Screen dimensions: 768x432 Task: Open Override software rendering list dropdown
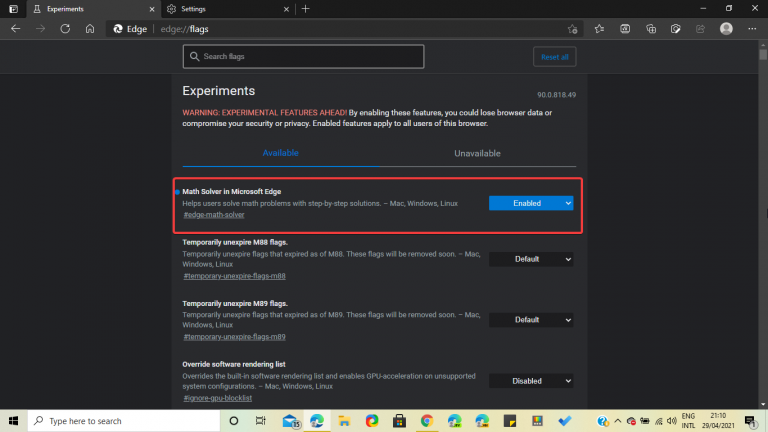pos(531,381)
